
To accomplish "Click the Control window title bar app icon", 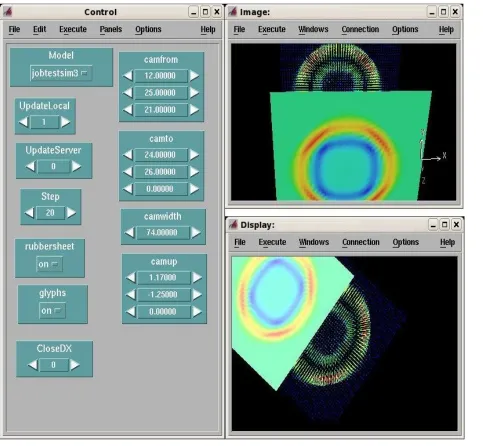I will click(8, 12).
